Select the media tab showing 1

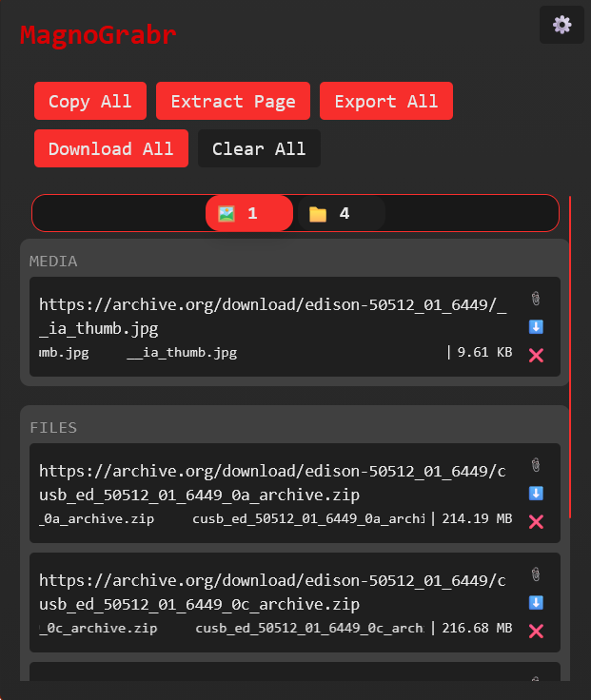tap(248, 213)
